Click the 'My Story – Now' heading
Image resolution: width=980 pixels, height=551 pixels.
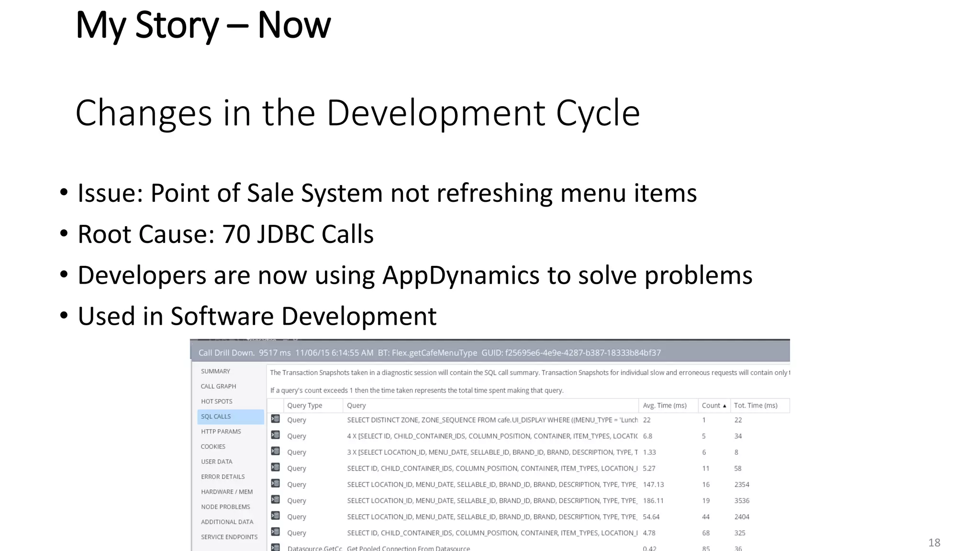tap(203, 25)
